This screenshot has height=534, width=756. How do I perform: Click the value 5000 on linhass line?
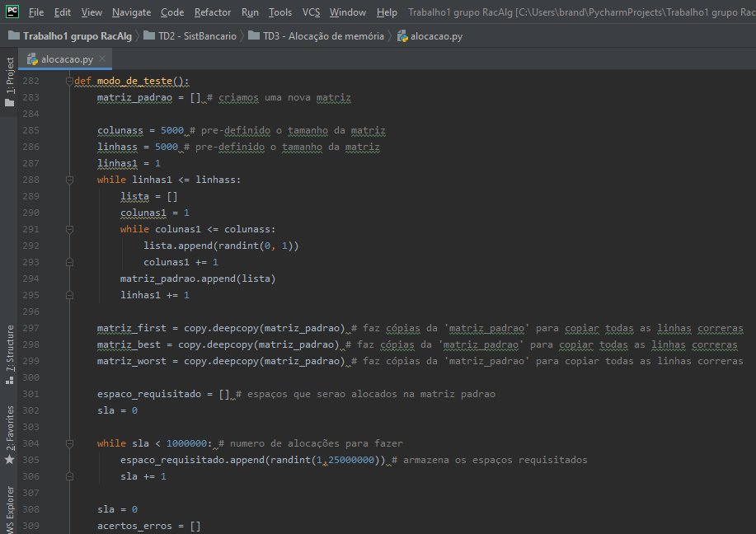[x=167, y=147]
